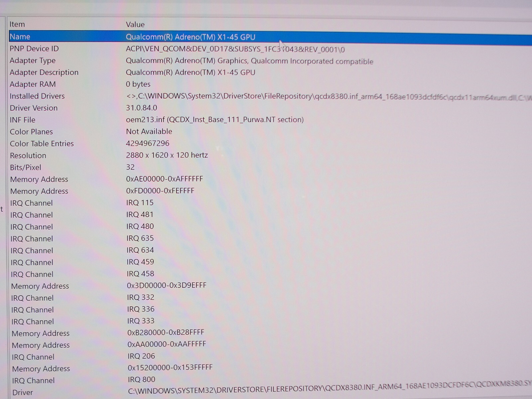The image size is (532, 399).
Task: Select the "Adapter Type" row
Action: [x=270, y=61]
